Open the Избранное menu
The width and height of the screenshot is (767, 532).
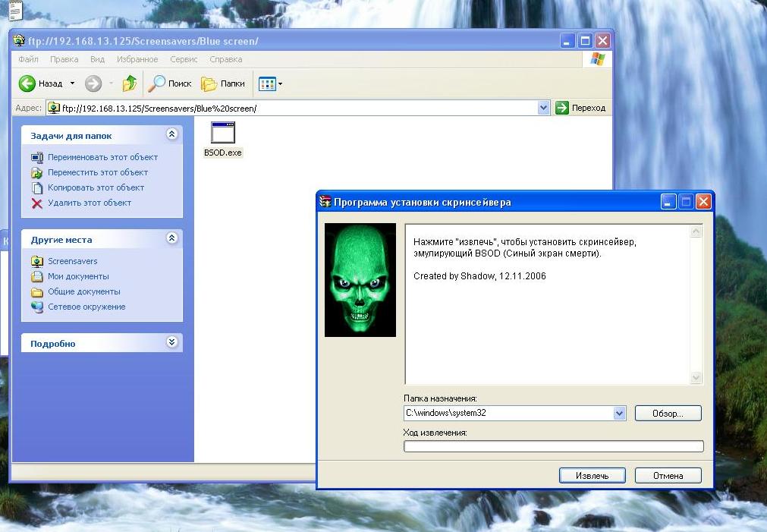(137, 59)
